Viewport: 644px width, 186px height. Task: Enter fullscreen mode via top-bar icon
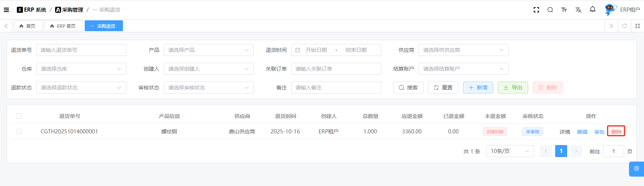pos(536,10)
